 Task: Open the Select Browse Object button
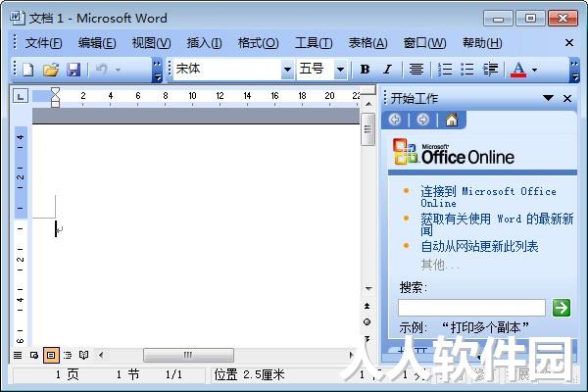[367, 321]
